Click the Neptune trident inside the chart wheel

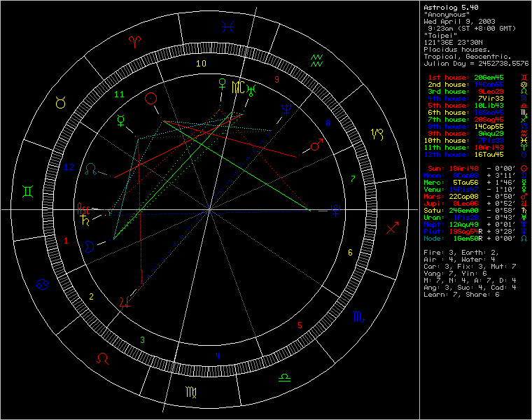point(286,108)
